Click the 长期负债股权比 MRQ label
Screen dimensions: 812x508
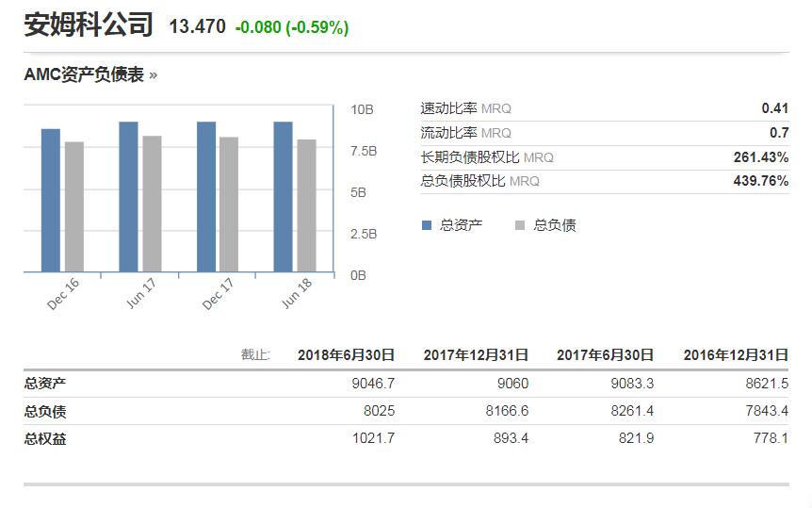tap(487, 157)
